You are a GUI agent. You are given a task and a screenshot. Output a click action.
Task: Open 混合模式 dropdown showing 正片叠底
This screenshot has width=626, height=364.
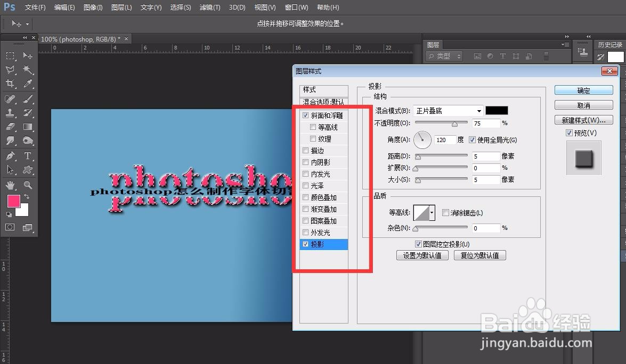[448, 111]
